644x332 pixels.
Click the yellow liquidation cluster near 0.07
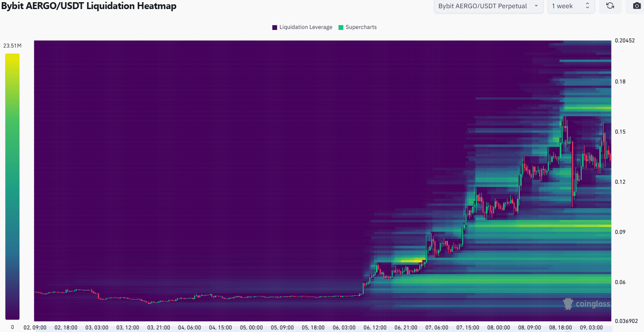[409, 261]
